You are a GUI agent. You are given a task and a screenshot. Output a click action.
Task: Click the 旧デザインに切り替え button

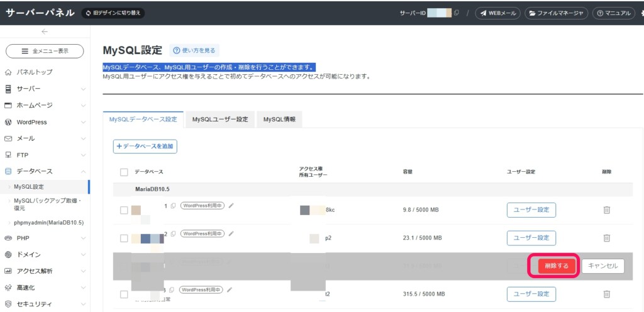point(113,13)
